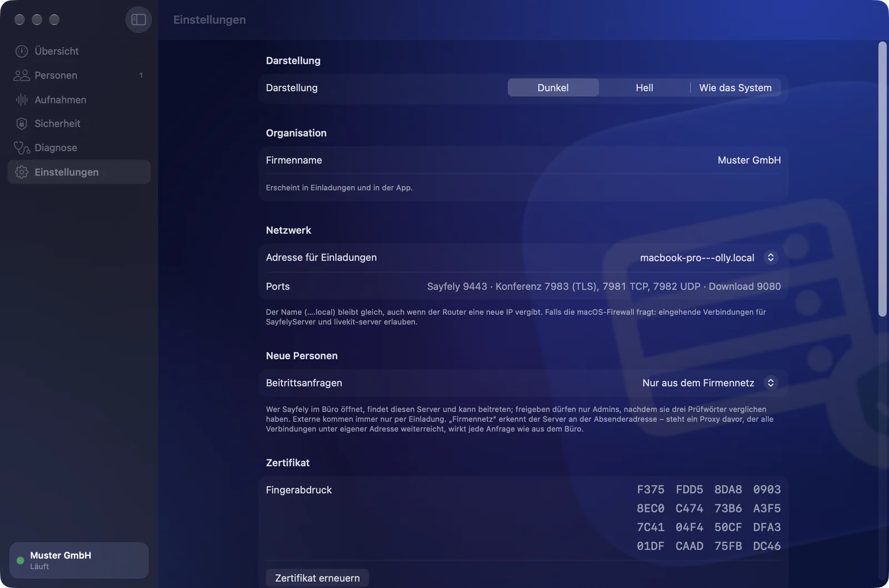
Task: Click the Muster GmbH server status card
Action: point(79,560)
